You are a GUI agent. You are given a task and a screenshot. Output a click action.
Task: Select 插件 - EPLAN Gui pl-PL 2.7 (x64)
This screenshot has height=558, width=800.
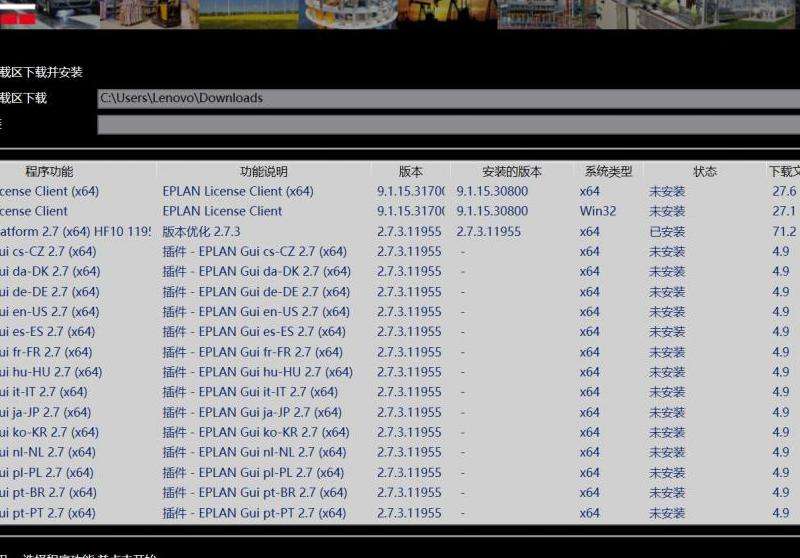tap(254, 472)
